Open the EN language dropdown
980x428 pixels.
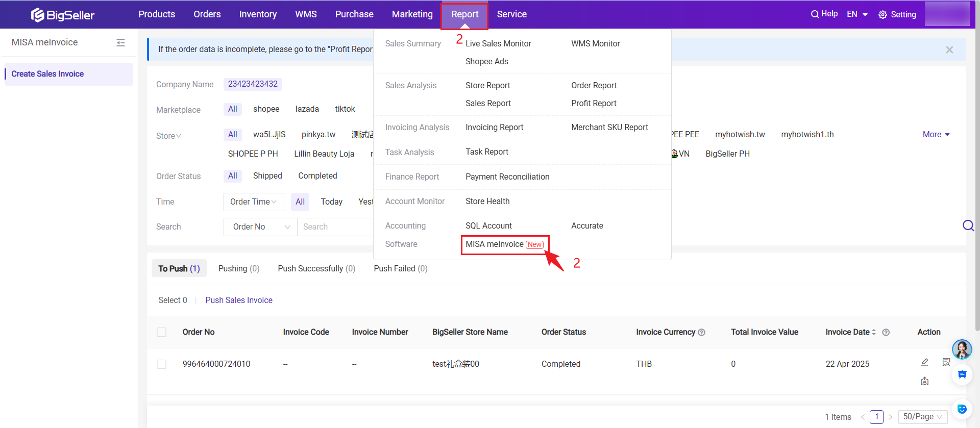click(857, 14)
